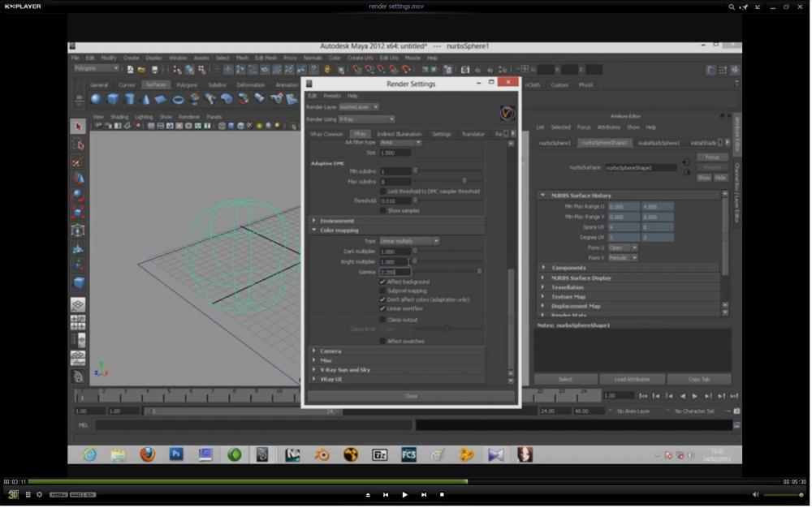Open Color mapping Type dropdown
The height and width of the screenshot is (508, 812).
point(409,241)
